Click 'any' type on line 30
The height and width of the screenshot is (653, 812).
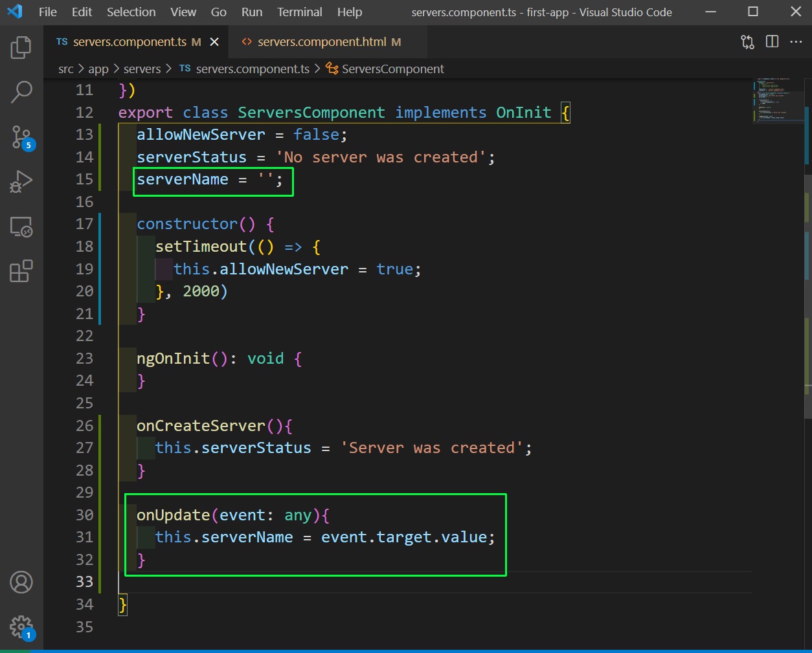click(x=298, y=515)
